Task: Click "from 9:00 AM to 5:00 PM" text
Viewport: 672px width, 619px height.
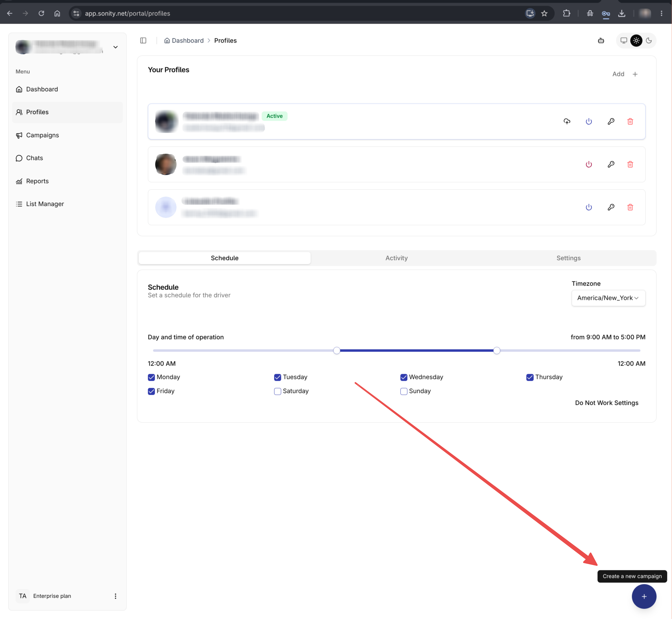Action: pos(608,337)
